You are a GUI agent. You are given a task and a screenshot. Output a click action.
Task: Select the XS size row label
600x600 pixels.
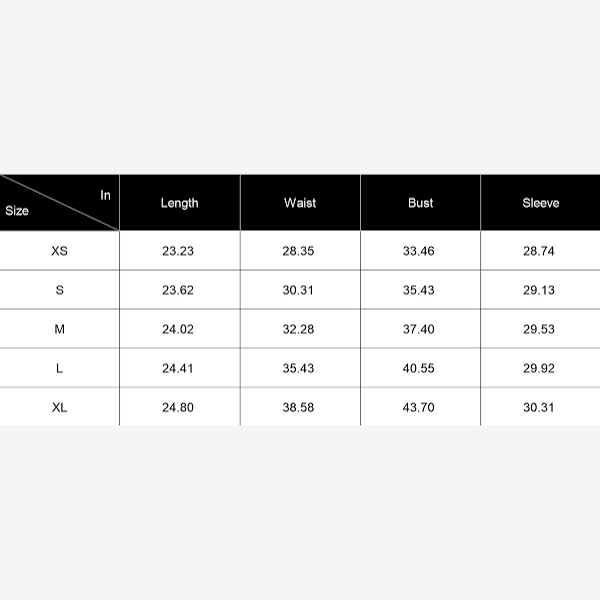click(60, 251)
